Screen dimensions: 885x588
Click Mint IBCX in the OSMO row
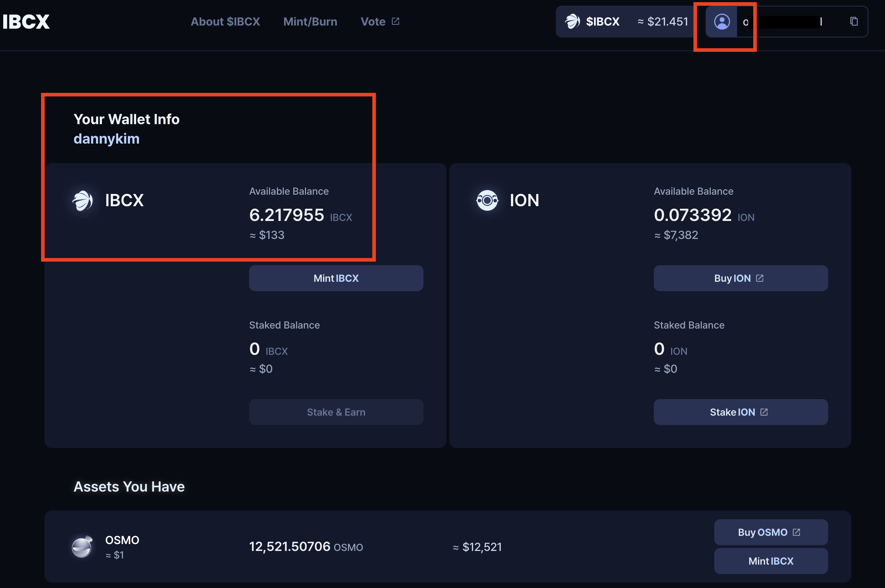point(771,561)
